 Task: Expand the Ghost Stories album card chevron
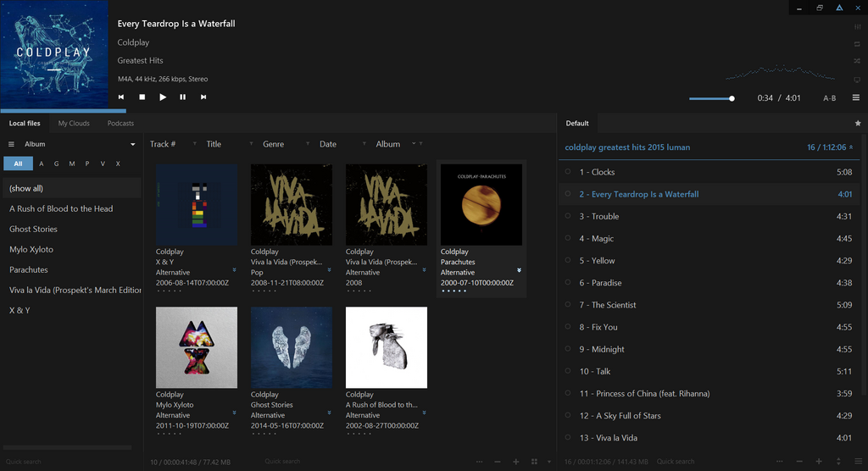pos(329,413)
